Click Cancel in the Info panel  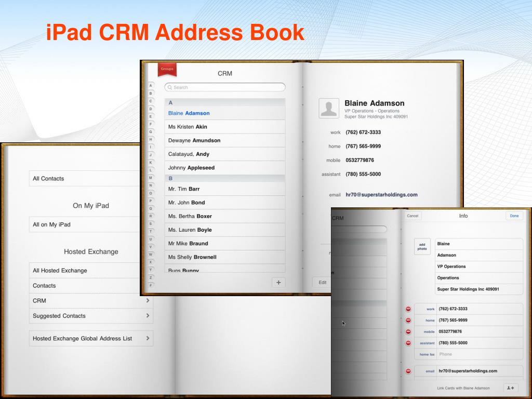pyautogui.click(x=413, y=216)
